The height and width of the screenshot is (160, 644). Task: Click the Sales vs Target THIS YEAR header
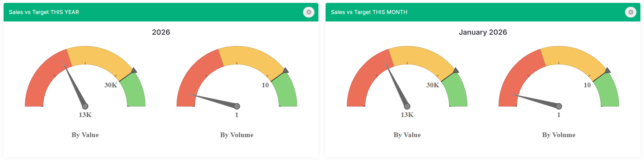point(44,12)
